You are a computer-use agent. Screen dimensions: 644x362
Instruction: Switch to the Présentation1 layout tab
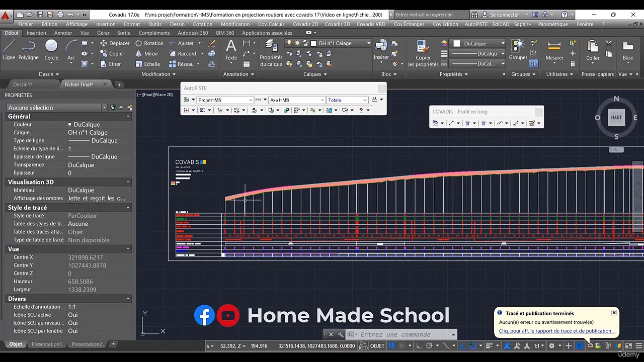47,344
